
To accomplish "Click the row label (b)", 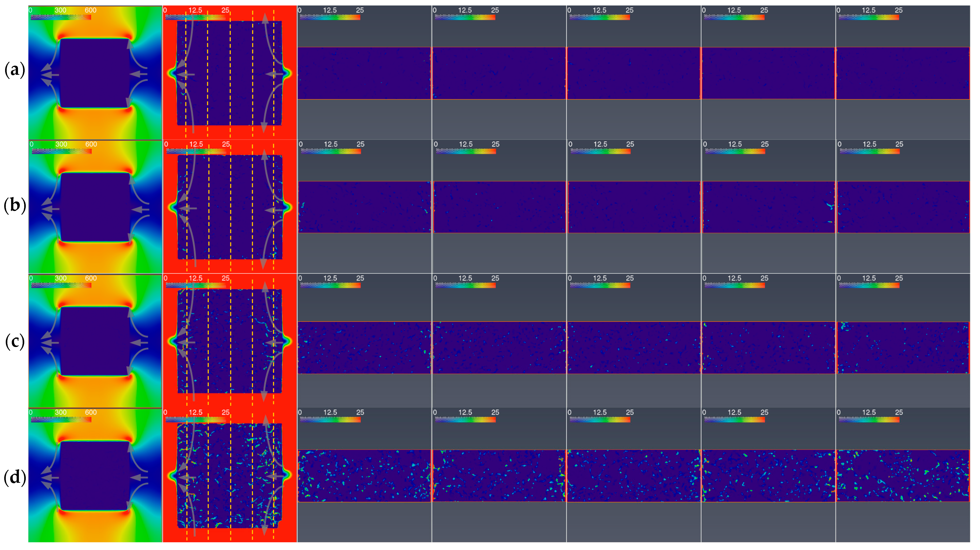I will point(14,206).
